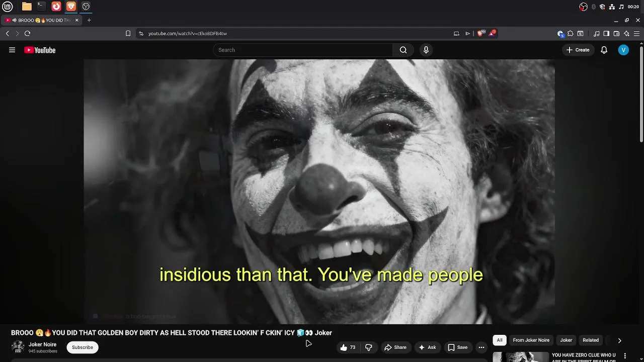Open Joker Noire channel avatar
The height and width of the screenshot is (362, 644).
[18, 347]
